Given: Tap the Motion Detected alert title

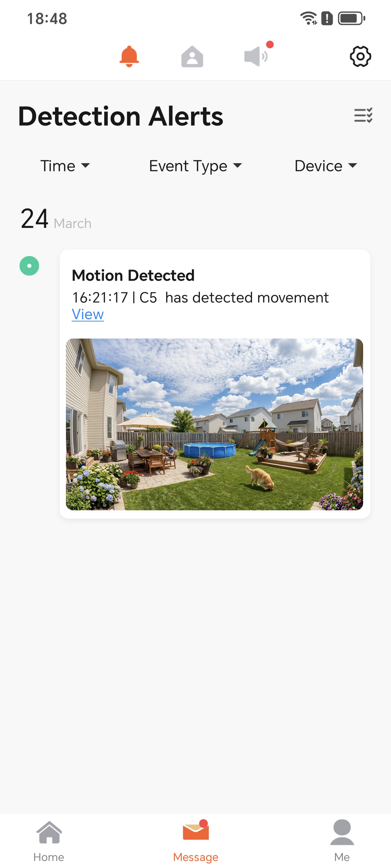Looking at the screenshot, I should [x=133, y=276].
